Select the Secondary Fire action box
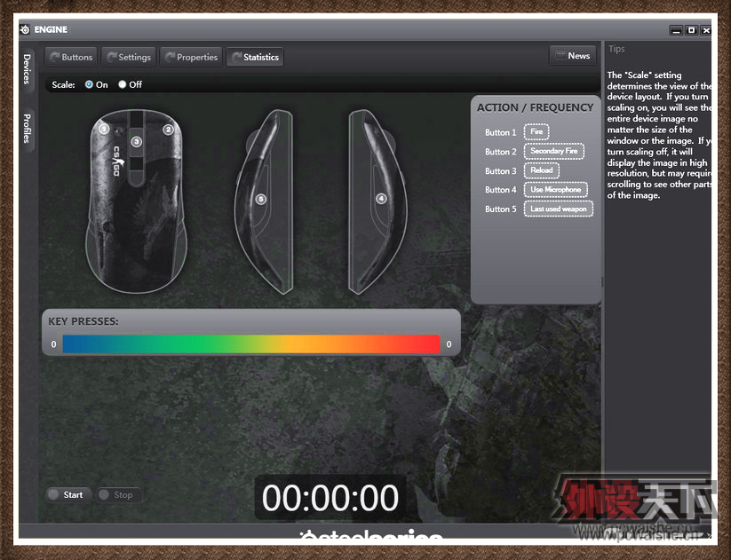Viewport: 731px width, 560px height. (x=554, y=151)
